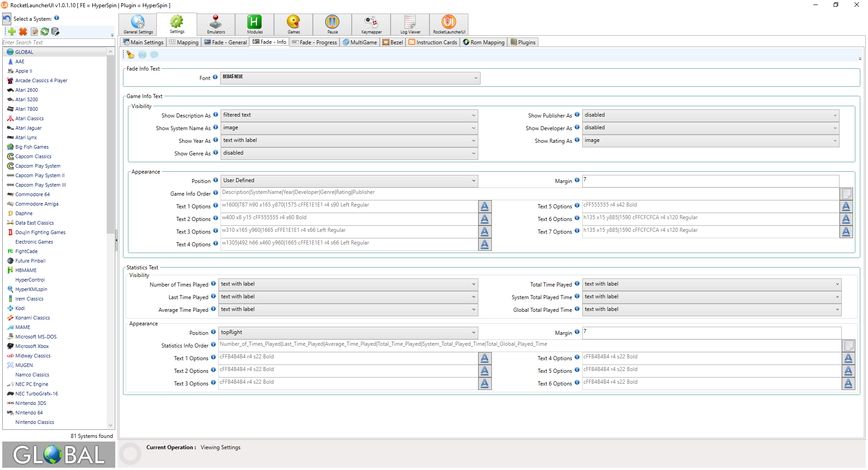
Task: Click the orange X delete system icon
Action: click(23, 32)
